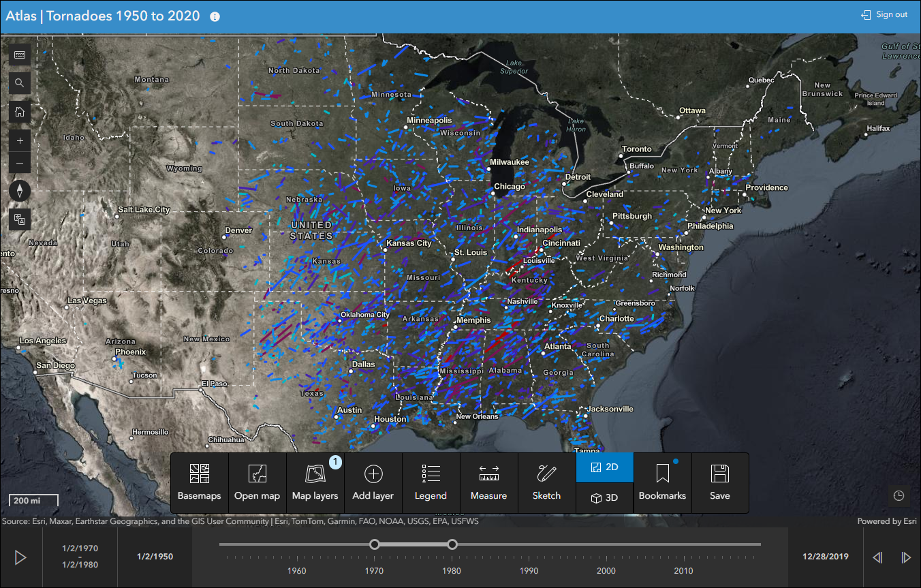Image resolution: width=921 pixels, height=588 pixels.
Task: Click the Oklahoma City map label
Action: click(366, 315)
